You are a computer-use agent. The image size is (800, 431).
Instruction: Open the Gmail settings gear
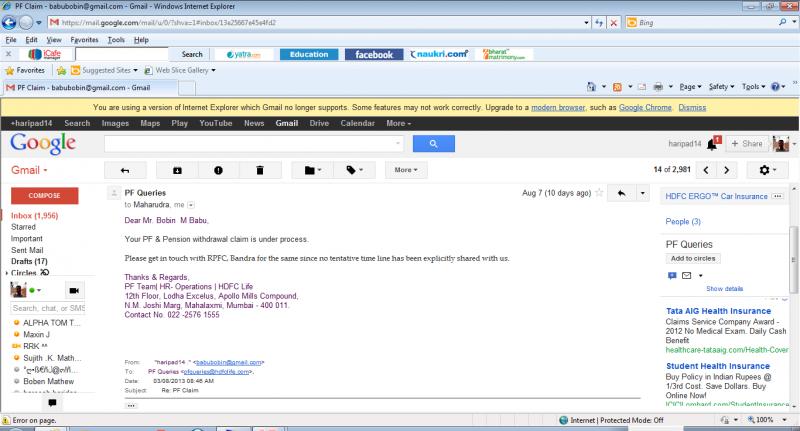767,170
